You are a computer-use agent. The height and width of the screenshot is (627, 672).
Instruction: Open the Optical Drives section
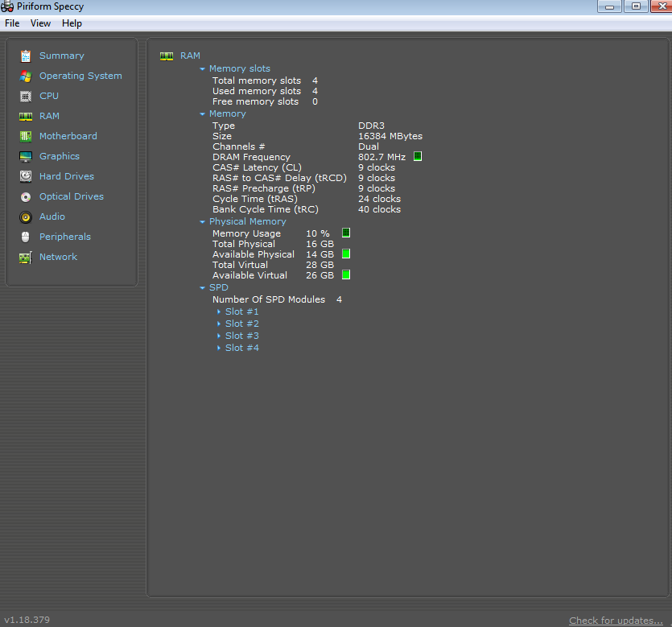pyautogui.click(x=72, y=196)
